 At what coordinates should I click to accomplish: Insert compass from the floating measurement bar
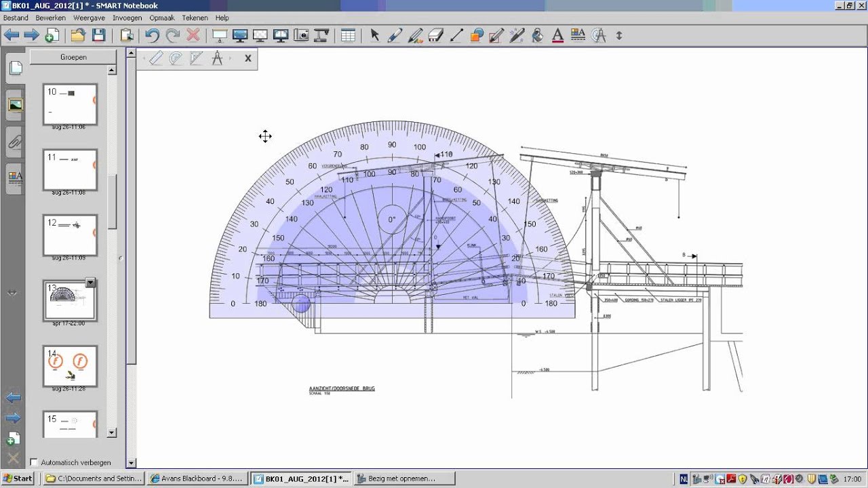217,58
